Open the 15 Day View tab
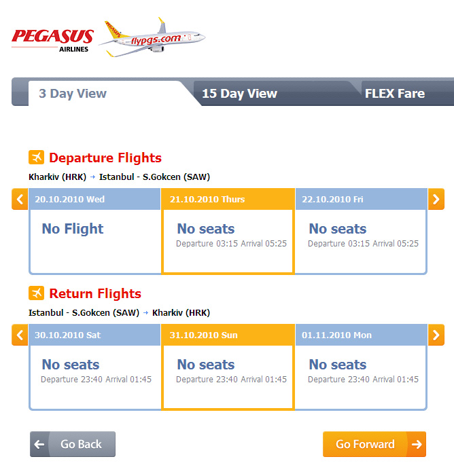The height and width of the screenshot is (476, 454). (x=239, y=94)
